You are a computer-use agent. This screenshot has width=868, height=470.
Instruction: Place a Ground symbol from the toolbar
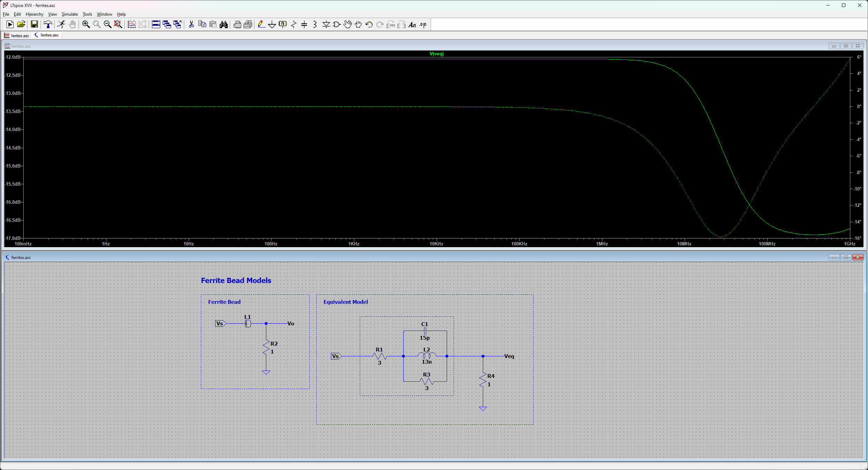[x=272, y=24]
